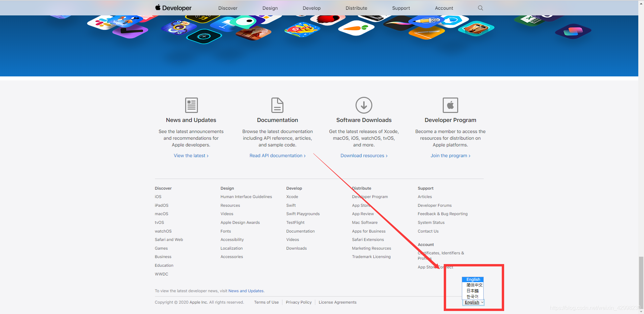Click the Documentation page icon
The width and height of the screenshot is (644, 314).
(x=277, y=105)
